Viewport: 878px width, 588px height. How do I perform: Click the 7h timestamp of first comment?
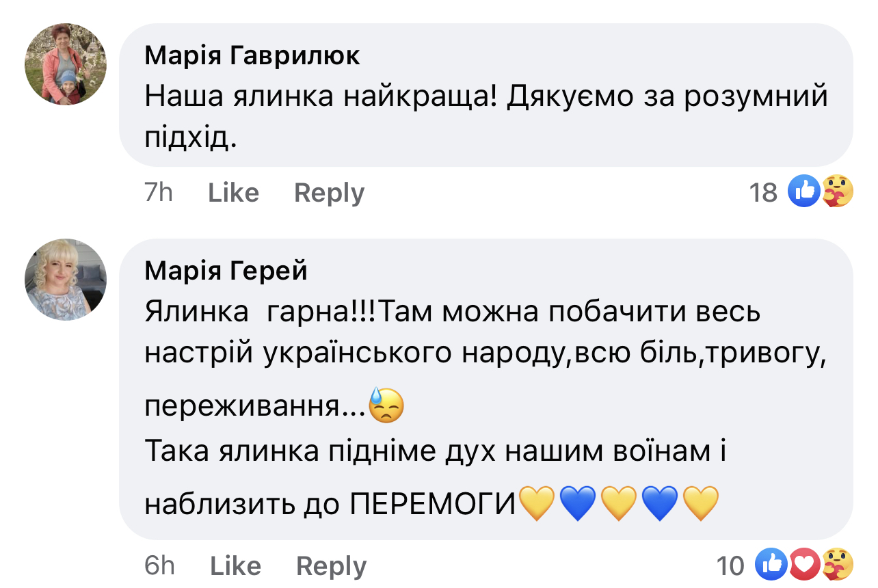159,193
